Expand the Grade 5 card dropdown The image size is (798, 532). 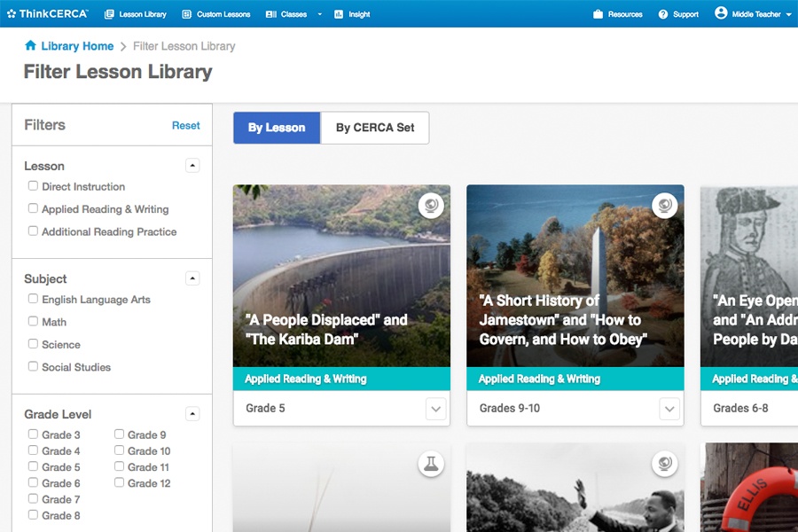(435, 409)
